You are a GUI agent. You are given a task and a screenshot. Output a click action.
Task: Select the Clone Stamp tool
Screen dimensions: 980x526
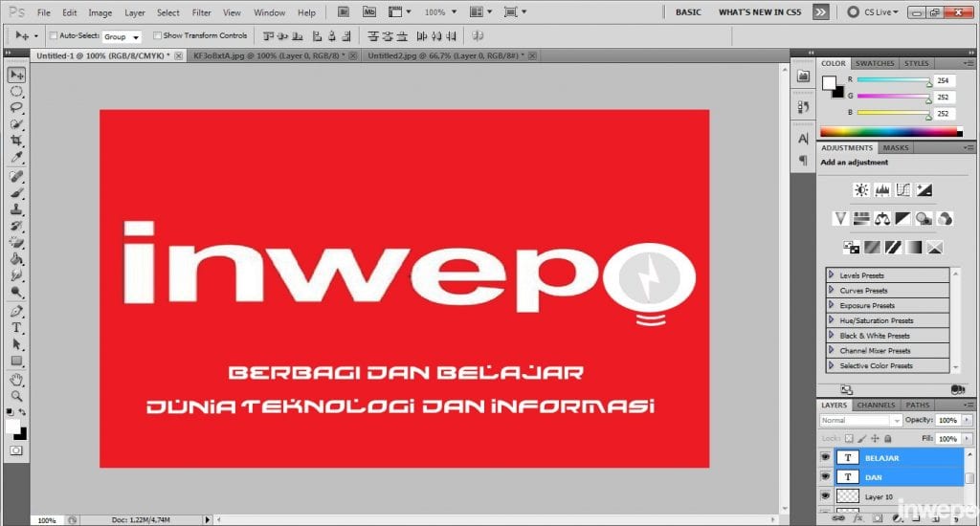tap(16, 209)
